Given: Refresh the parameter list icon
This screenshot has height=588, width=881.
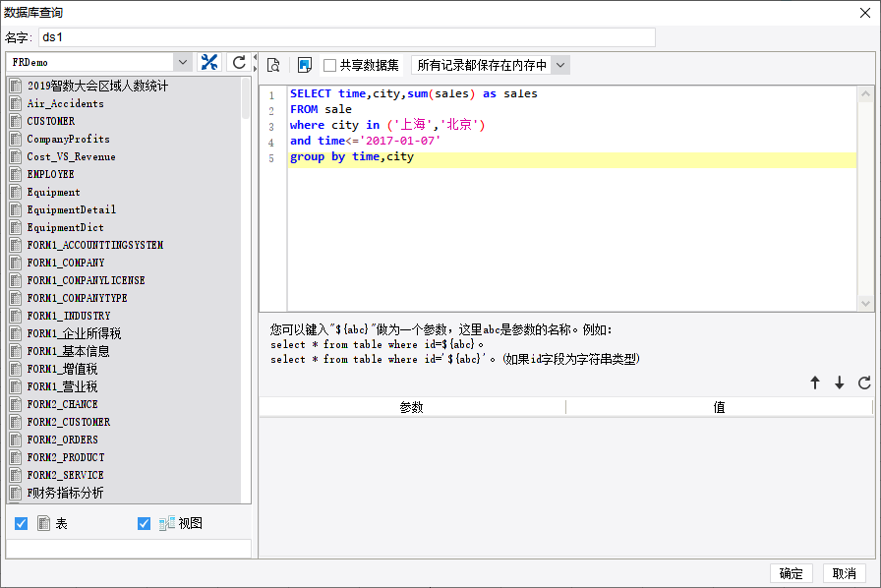Looking at the screenshot, I should point(864,382).
